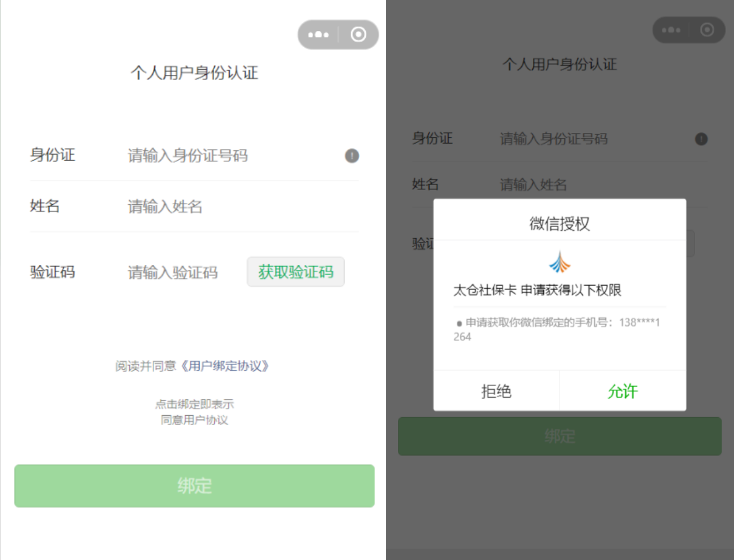Tap the 获取验证码 button

coord(296,272)
